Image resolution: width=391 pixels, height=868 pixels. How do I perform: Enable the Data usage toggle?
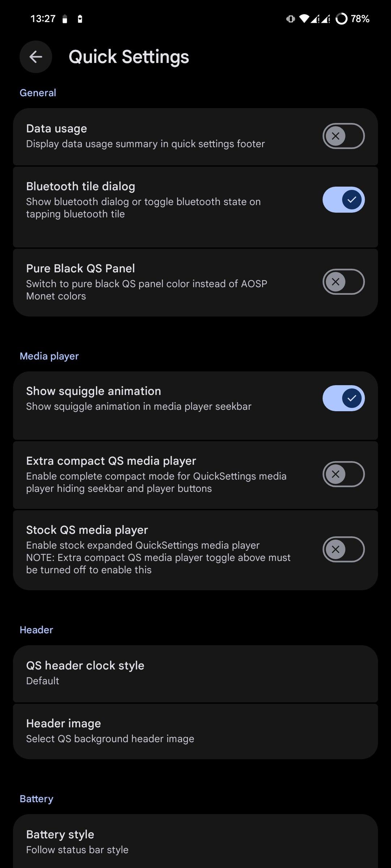click(343, 136)
